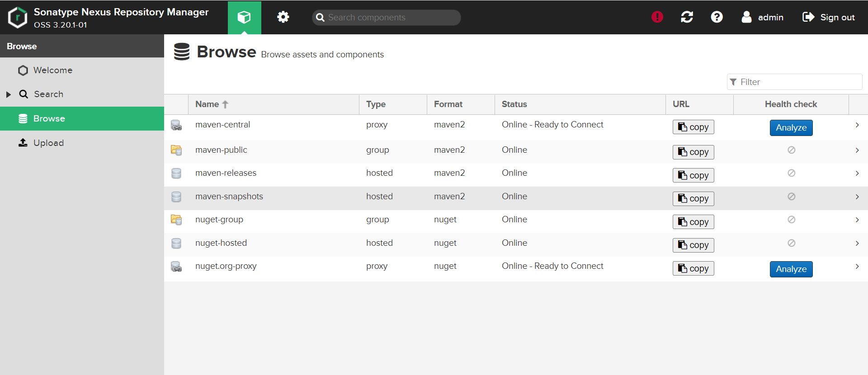
Task: Expand the Search tree arrow
Action: (x=9, y=94)
